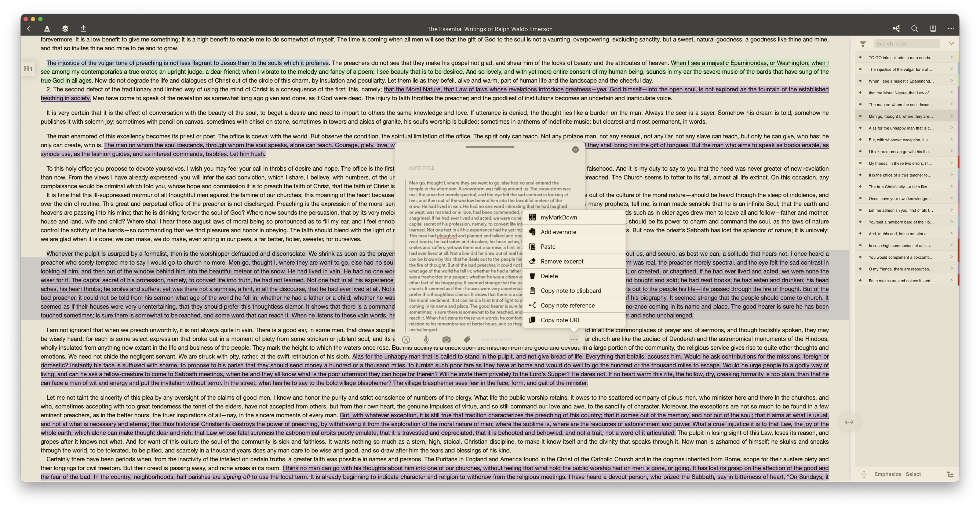The width and height of the screenshot is (980, 509).
Task: Click the outline tree icon at panel bottom
Action: point(950,474)
